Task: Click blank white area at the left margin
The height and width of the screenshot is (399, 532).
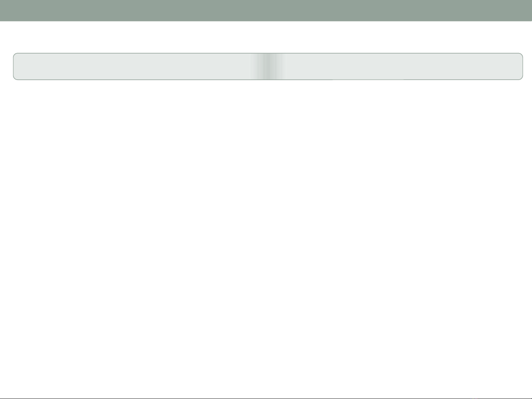Action: 6,236
